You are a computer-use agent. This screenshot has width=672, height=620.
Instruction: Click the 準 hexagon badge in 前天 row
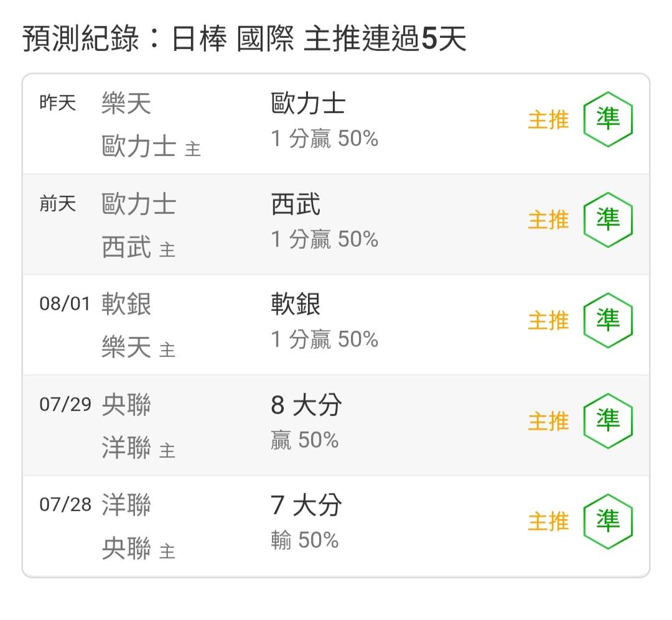click(x=608, y=220)
